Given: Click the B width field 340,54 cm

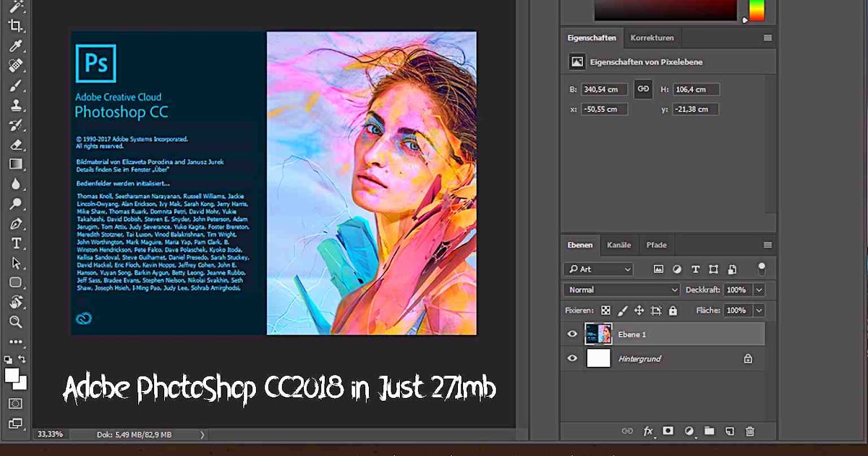Looking at the screenshot, I should 604,90.
